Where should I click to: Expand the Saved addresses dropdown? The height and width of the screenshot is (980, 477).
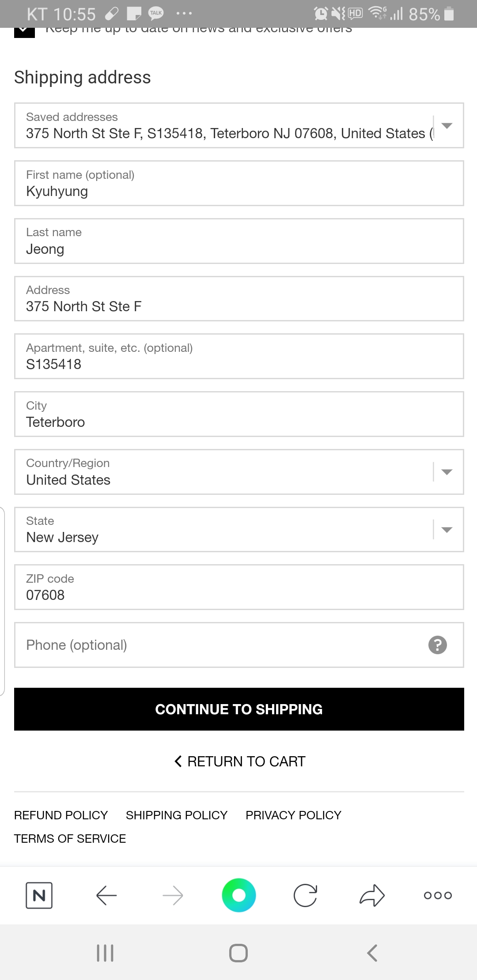(447, 126)
